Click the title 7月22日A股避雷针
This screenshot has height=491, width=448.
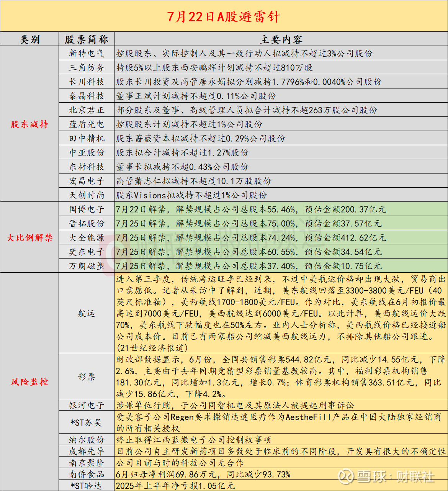pos(224,17)
